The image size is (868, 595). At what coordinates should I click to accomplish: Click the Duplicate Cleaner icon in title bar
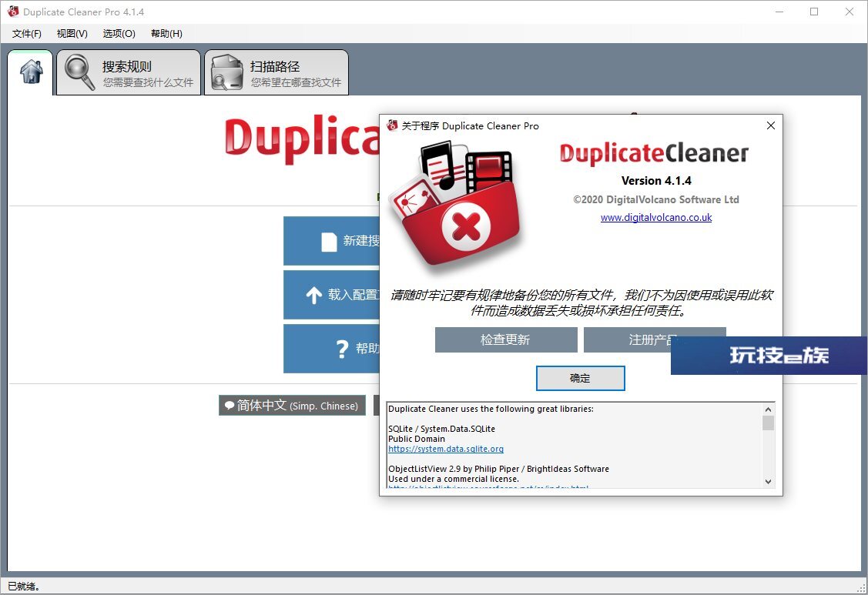click(x=13, y=12)
